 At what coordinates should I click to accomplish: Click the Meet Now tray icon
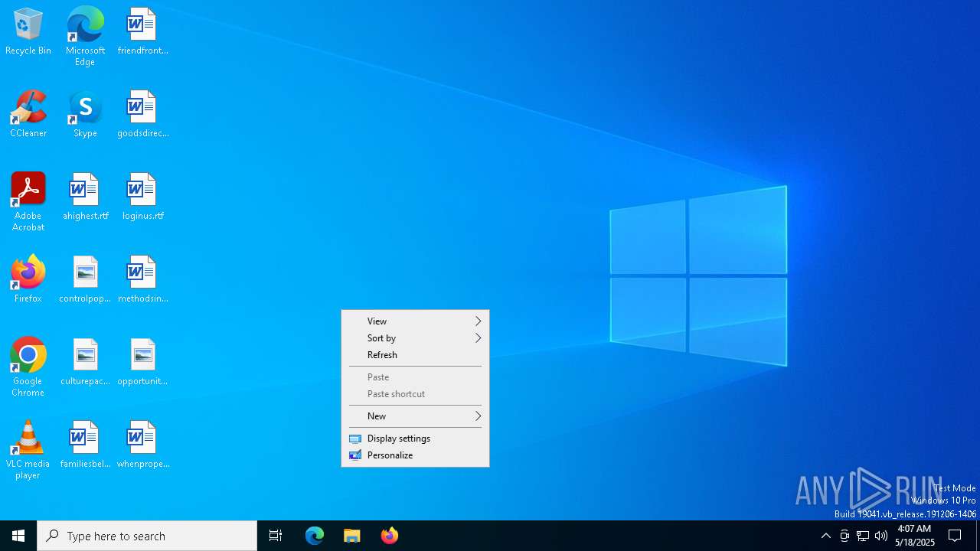[x=844, y=536]
